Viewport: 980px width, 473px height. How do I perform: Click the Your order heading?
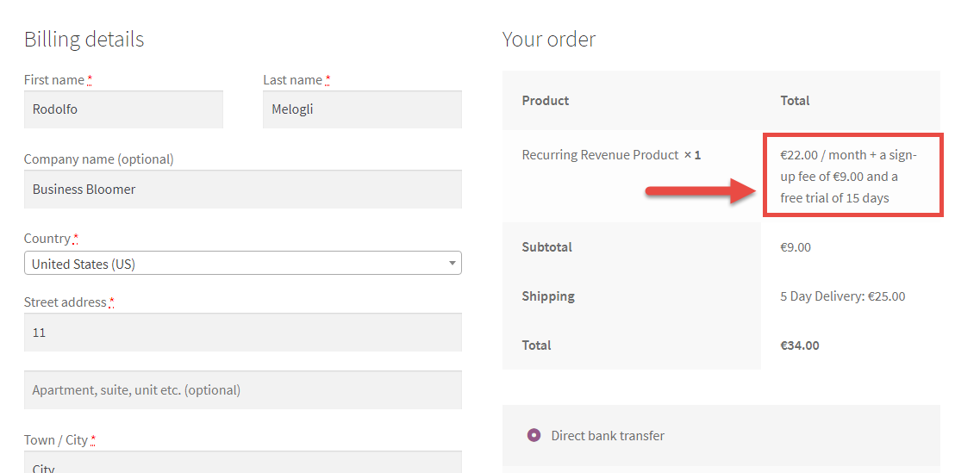coord(549,40)
